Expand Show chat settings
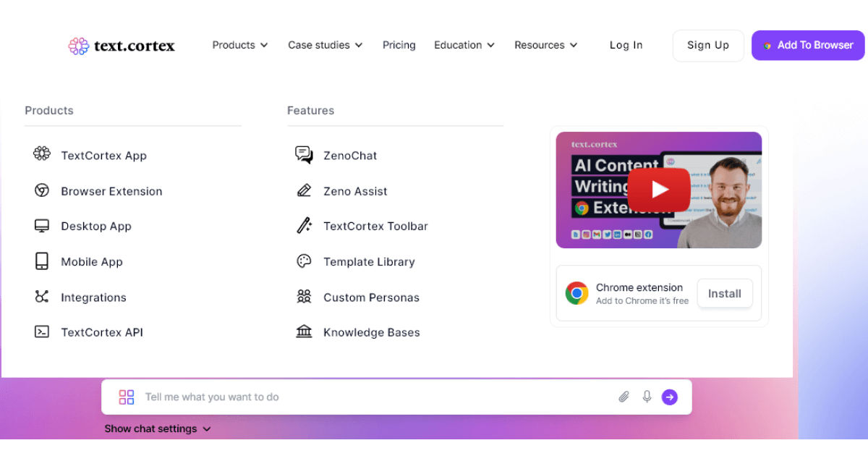Screen dimensions: 868x456 point(158,428)
